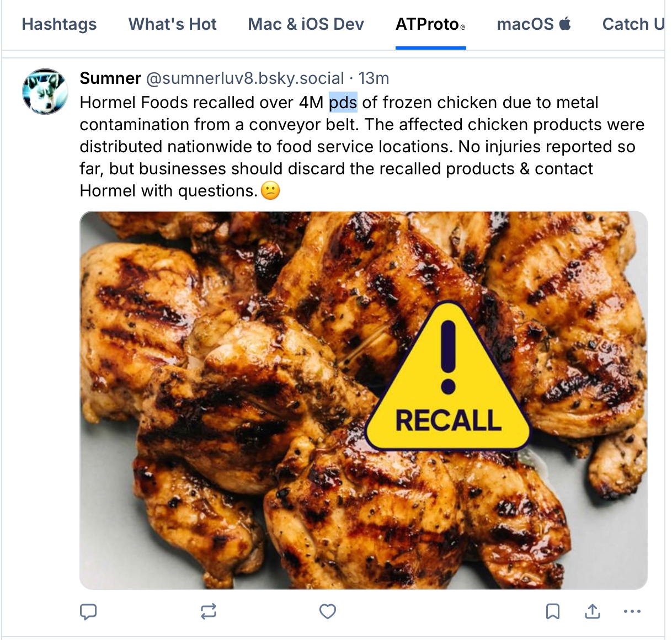
Task: Open the What's Hot feed tab
Action: click(x=172, y=24)
